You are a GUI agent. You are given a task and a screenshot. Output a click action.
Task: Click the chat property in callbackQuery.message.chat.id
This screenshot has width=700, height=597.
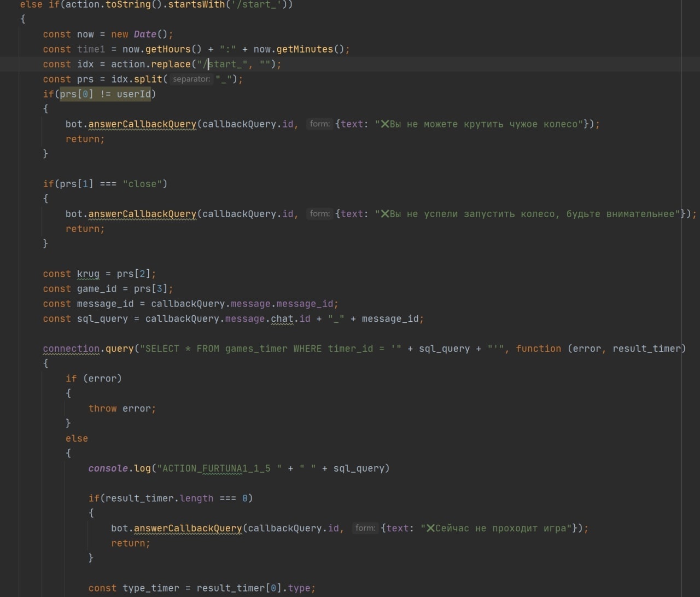tap(282, 318)
